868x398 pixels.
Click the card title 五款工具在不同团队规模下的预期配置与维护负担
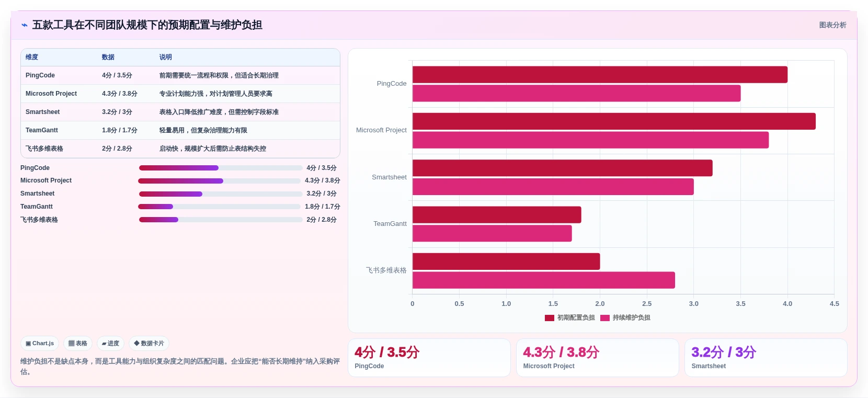147,25
